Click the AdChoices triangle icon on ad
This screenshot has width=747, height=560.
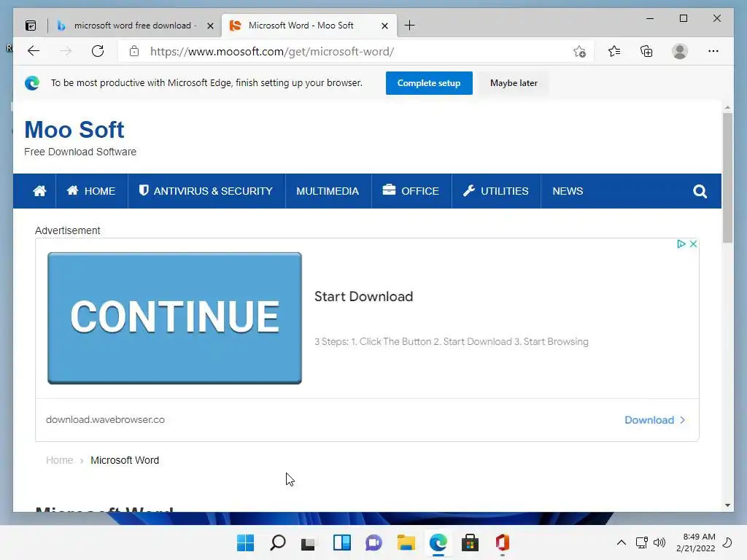click(681, 244)
